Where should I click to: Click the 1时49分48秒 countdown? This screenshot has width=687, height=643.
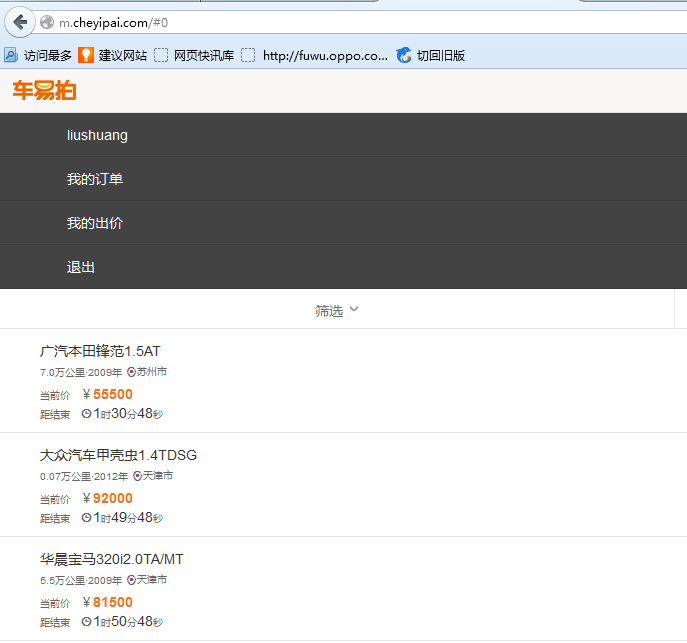(128, 517)
